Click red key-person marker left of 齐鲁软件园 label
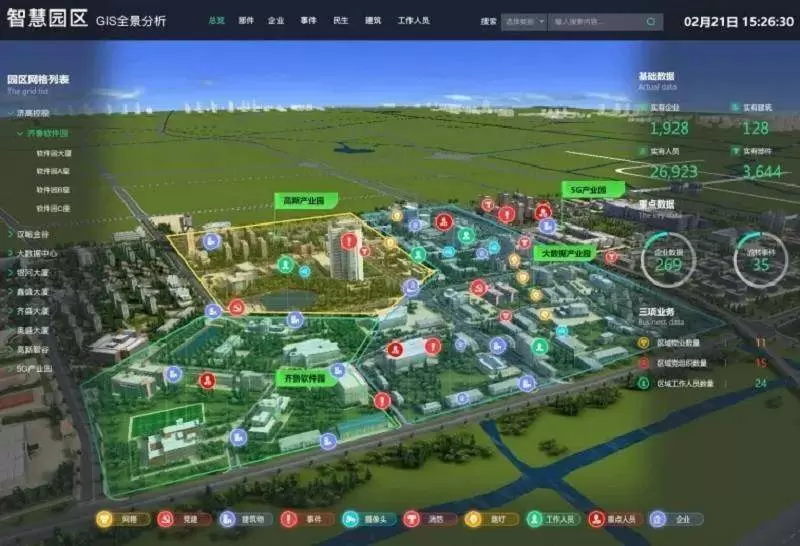Viewport: 800px width, 546px height. 207,381
